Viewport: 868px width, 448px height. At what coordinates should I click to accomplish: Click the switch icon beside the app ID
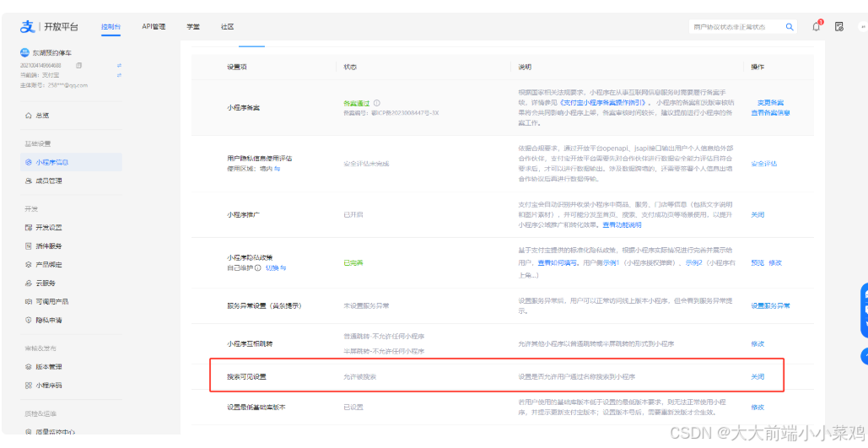(119, 65)
